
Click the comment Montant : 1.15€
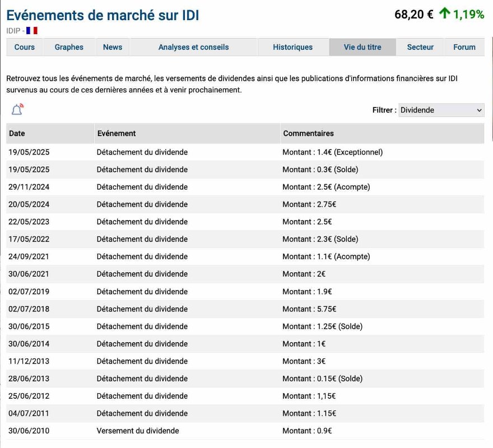click(x=309, y=413)
